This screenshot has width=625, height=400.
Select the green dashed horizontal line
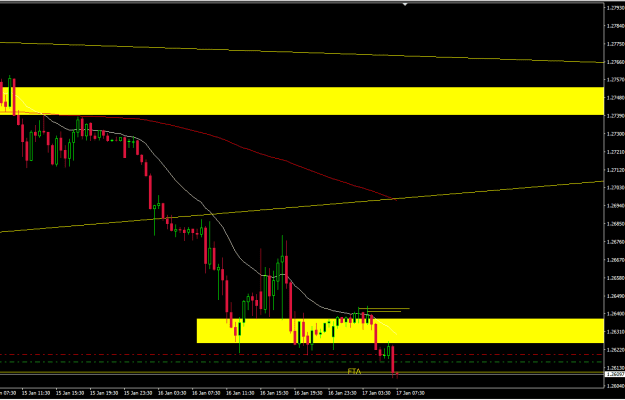(302, 362)
